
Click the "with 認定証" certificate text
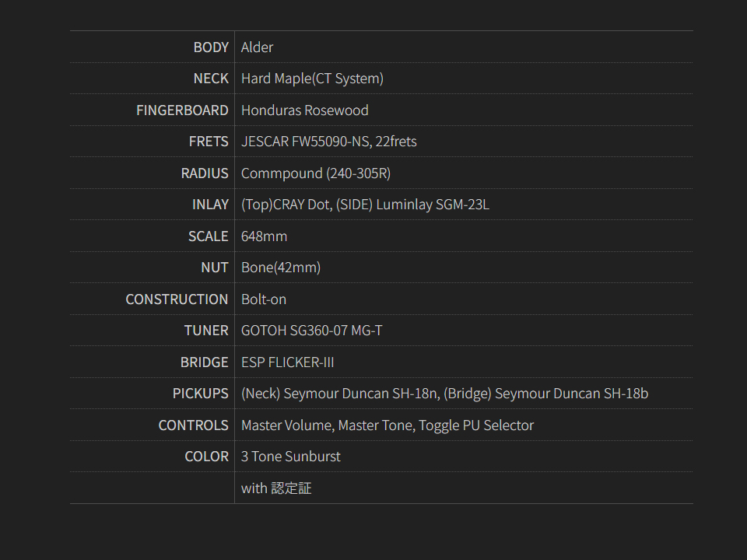[275, 488]
